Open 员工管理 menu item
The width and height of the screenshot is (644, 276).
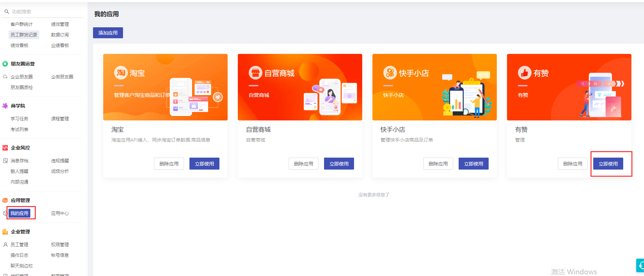tap(19, 245)
